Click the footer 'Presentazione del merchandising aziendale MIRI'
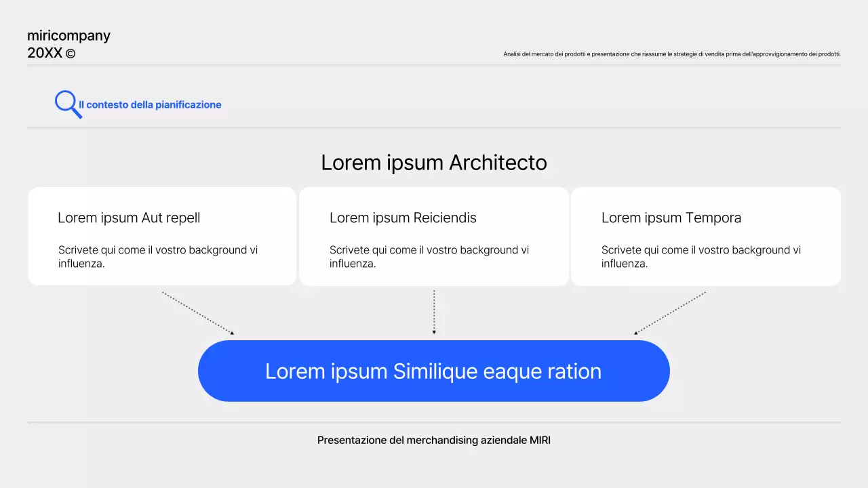This screenshot has height=488, width=868. point(433,440)
